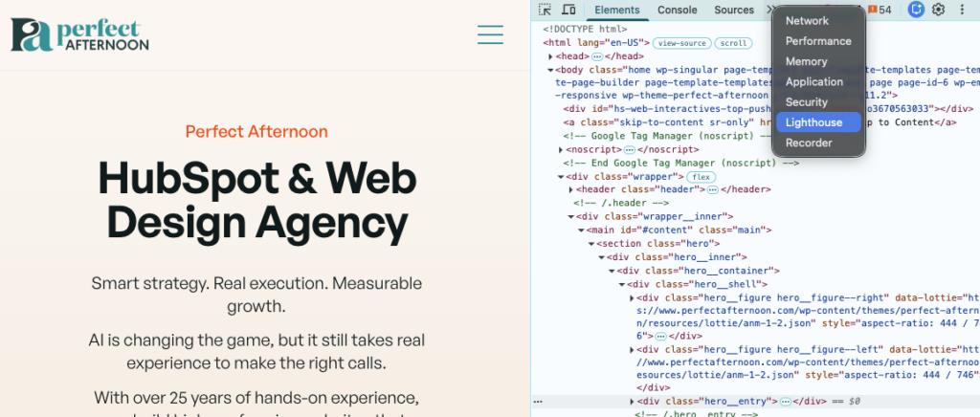Select the 'End Google Tag Manager' comment line
Viewport: 980px width, 417px height.
680,164
